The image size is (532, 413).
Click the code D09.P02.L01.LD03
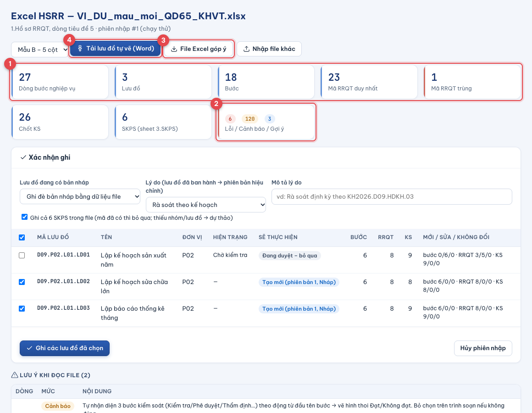[63, 308]
